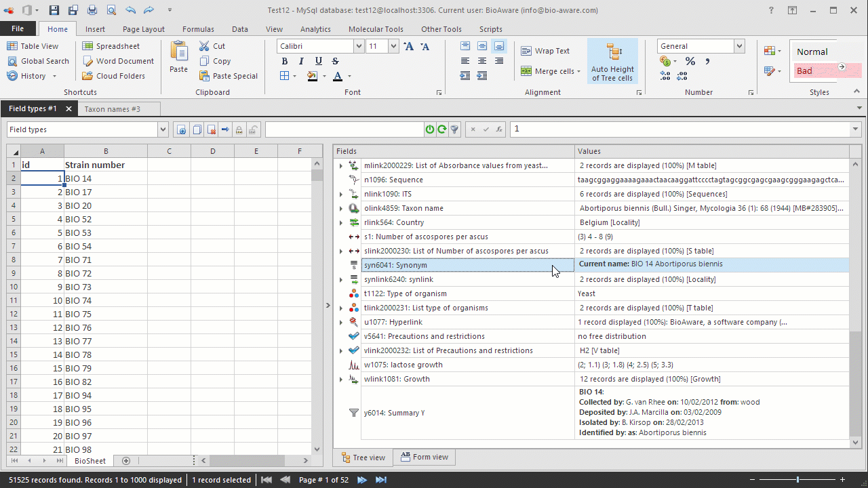Expand the olink4859 Taxon name field

click(341, 208)
